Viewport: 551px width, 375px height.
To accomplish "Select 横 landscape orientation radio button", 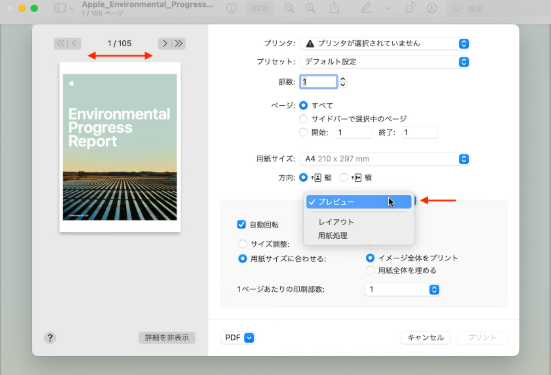I will pyautogui.click(x=344, y=177).
